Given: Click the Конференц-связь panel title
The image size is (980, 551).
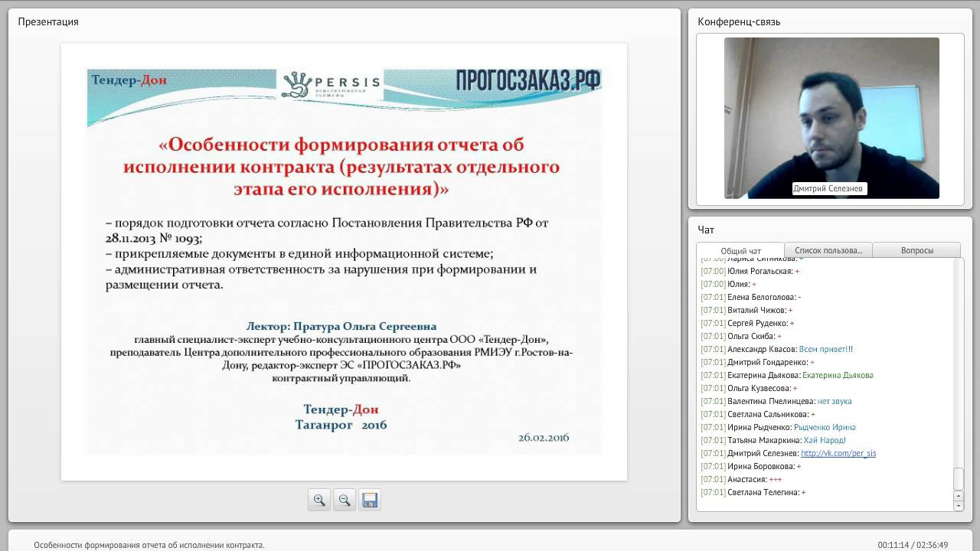Looking at the screenshot, I should (739, 21).
